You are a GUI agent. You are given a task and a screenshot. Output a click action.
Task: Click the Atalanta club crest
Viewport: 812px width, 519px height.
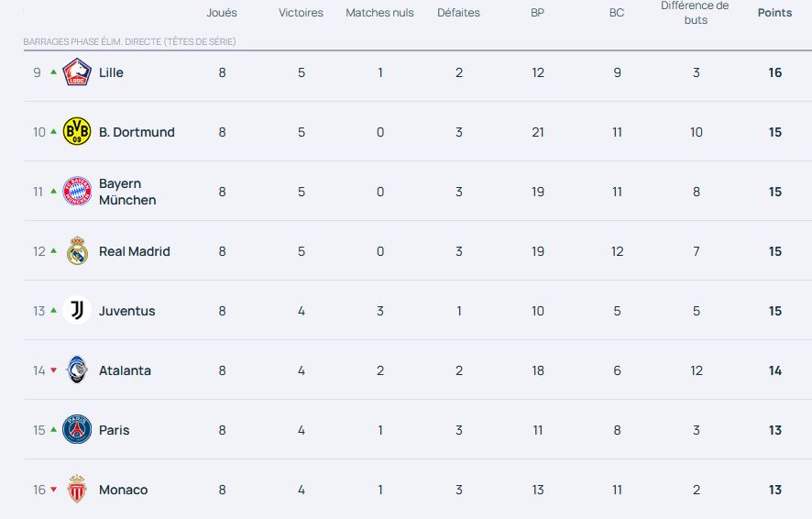tap(77, 370)
